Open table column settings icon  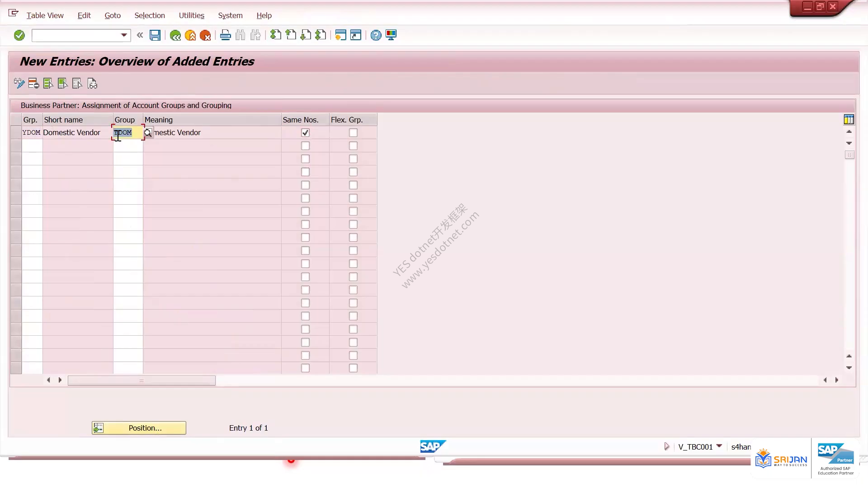tap(849, 119)
